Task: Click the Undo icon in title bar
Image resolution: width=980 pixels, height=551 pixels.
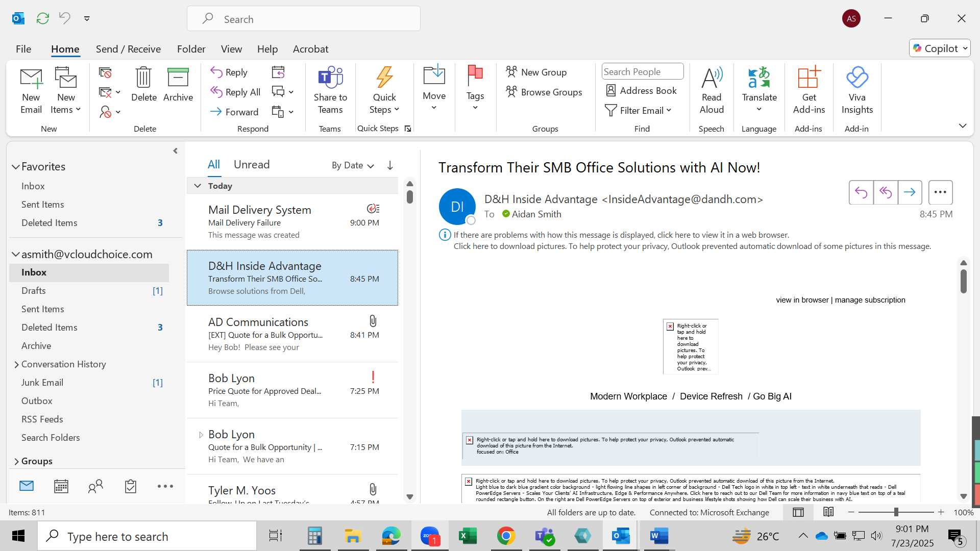Action: click(65, 18)
